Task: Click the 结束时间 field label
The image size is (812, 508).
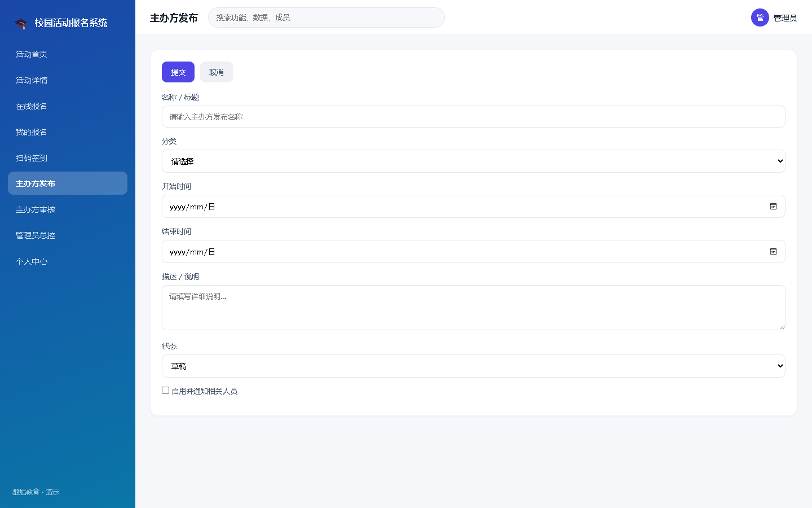Action: [x=176, y=231]
